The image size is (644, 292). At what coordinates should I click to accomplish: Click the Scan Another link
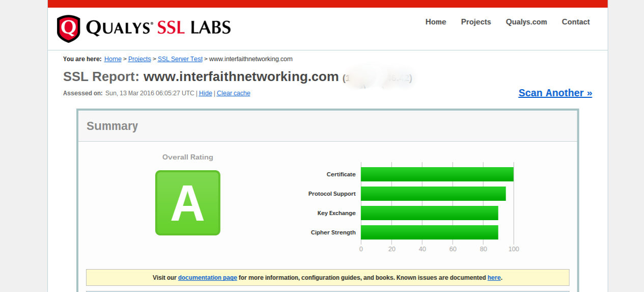tap(555, 93)
